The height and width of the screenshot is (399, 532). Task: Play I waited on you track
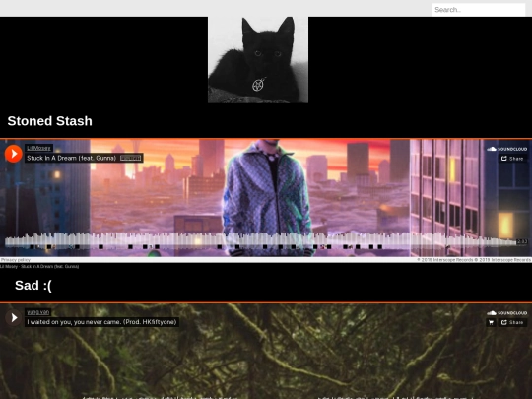pos(13,318)
